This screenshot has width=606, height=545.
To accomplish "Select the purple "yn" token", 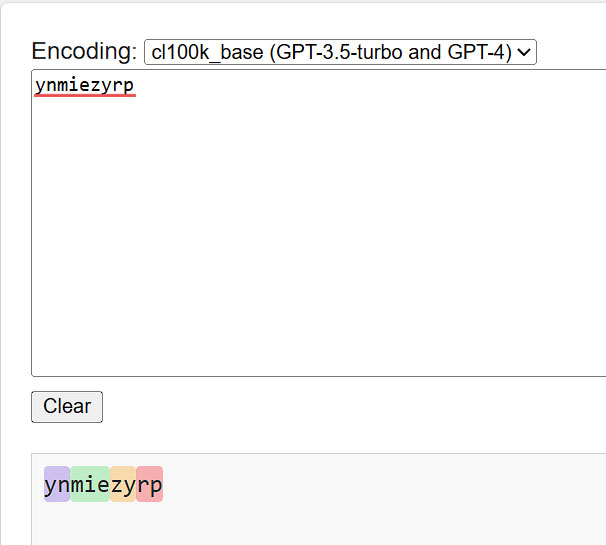I will (x=57, y=484).
